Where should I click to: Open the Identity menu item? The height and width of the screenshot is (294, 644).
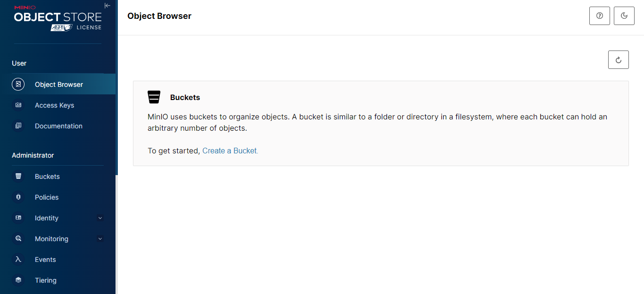47,218
